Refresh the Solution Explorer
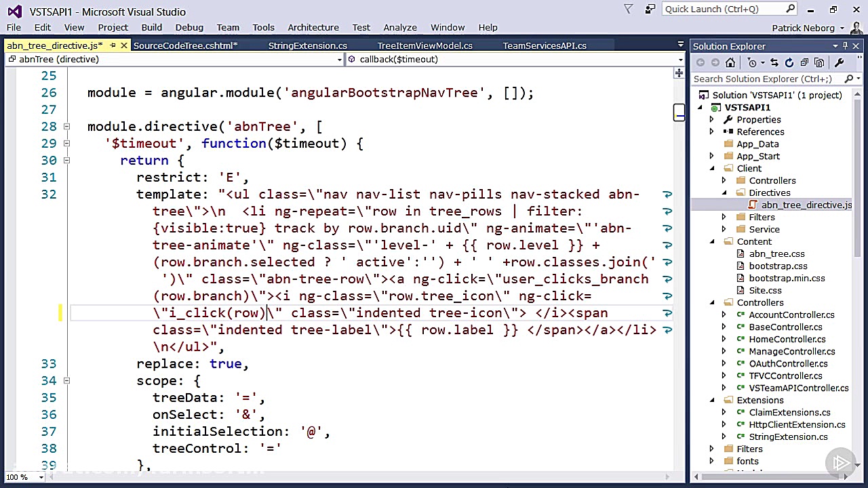 [x=789, y=63]
